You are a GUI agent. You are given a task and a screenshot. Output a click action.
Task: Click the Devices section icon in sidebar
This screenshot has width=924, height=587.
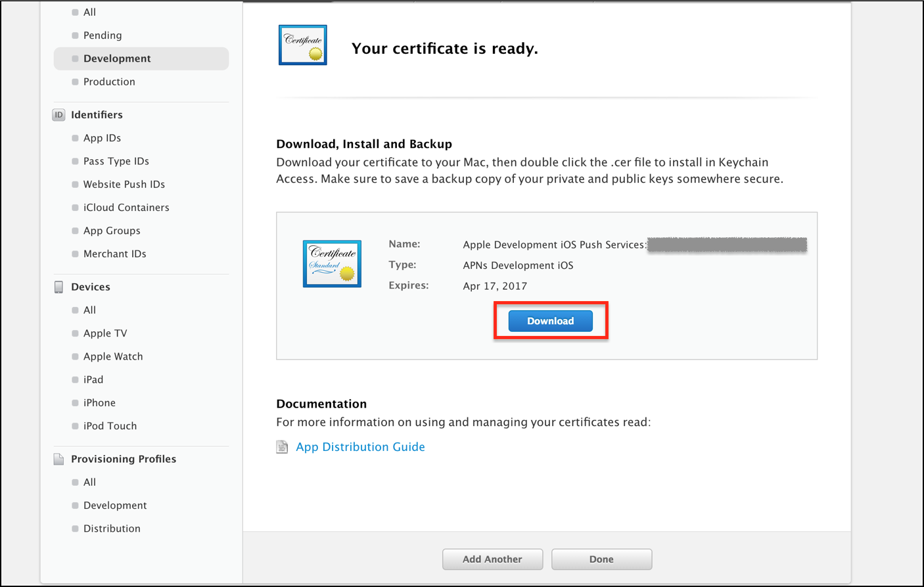pos(58,287)
